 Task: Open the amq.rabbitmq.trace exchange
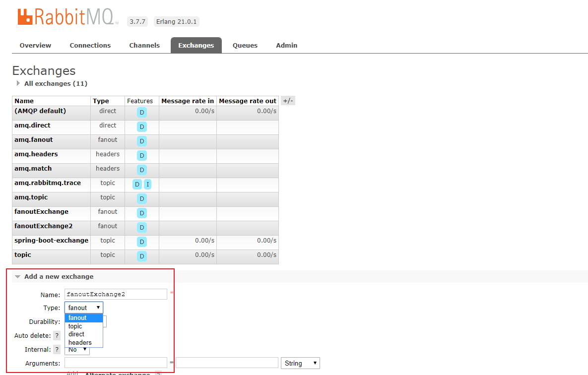pyautogui.click(x=48, y=183)
